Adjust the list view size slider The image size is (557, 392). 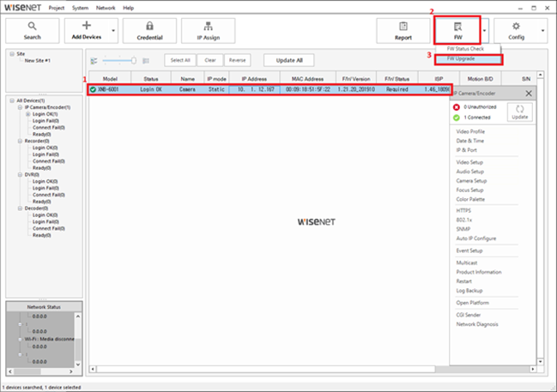coord(131,60)
